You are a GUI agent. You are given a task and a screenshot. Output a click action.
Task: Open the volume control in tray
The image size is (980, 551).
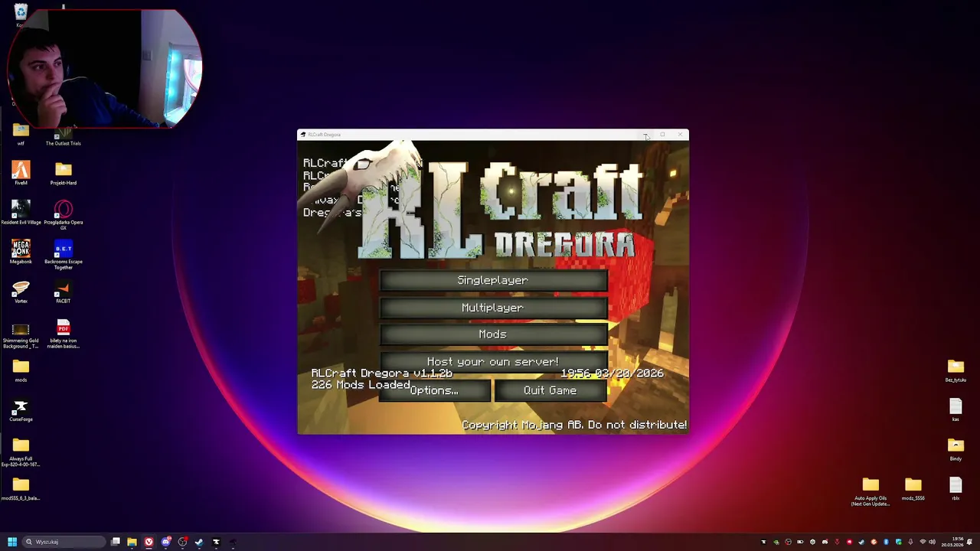coord(932,542)
